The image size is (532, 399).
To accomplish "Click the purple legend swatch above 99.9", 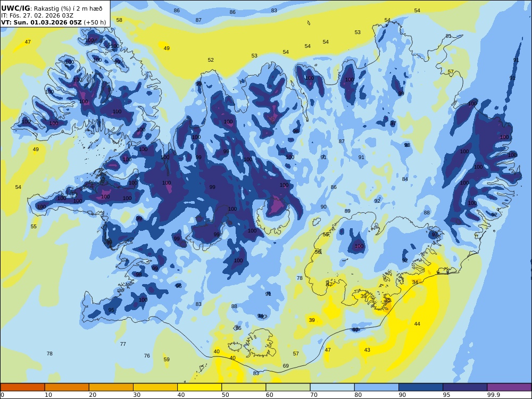I will 509,387.
